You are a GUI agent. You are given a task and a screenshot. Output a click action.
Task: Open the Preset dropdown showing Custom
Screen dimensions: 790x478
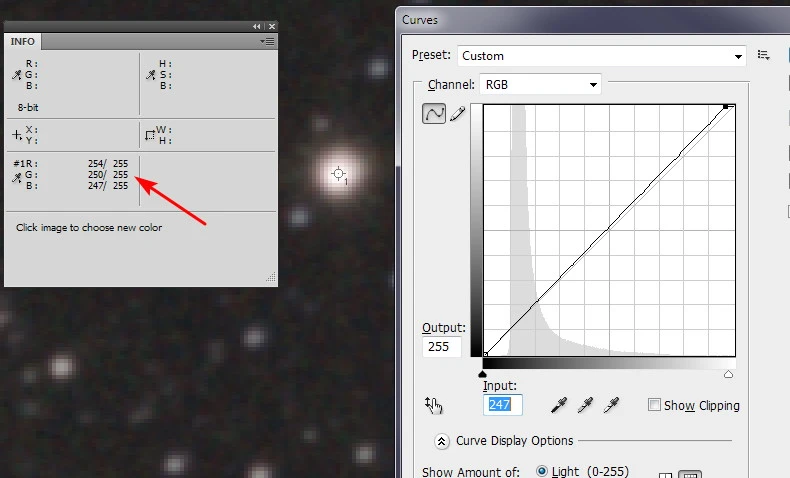[x=602, y=56]
